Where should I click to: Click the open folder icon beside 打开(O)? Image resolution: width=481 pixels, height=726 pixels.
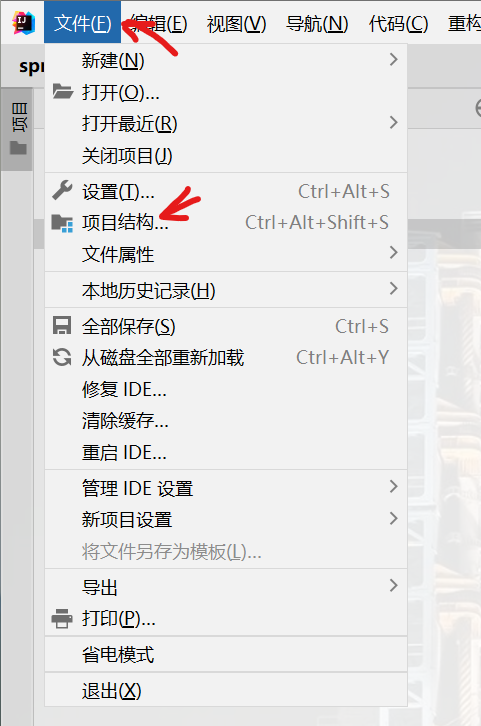tap(62, 92)
